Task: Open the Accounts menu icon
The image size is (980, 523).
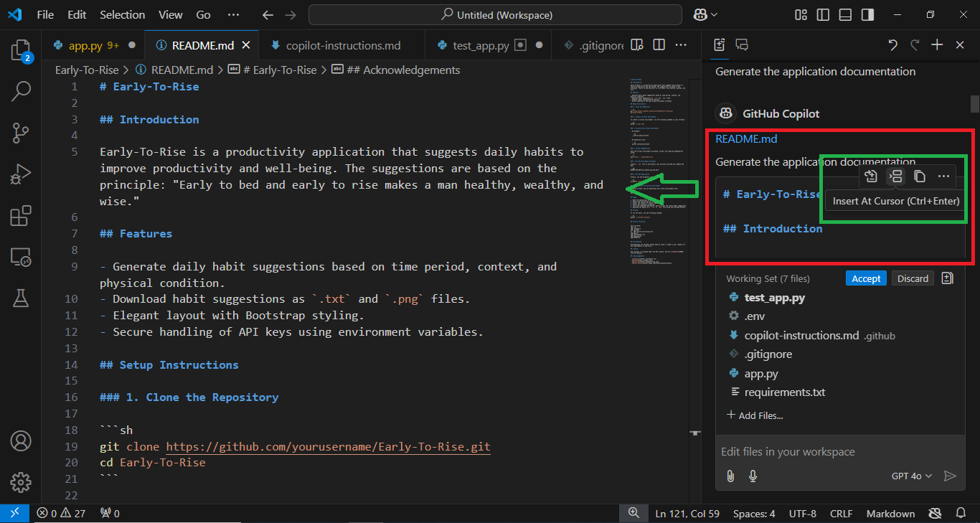Action: [21, 440]
